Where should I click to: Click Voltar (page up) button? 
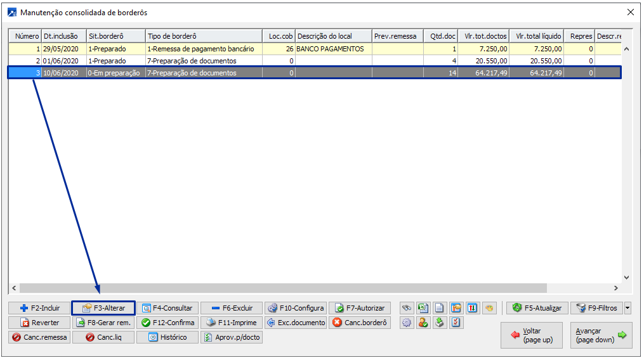532,335
